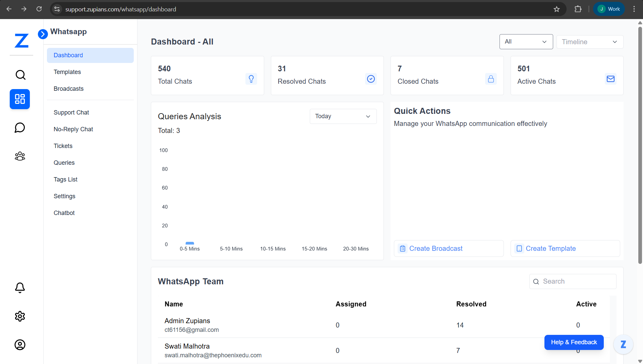Select the dashboard grid icon in sidebar
Screen dimensions: 643x364
(x=20, y=99)
